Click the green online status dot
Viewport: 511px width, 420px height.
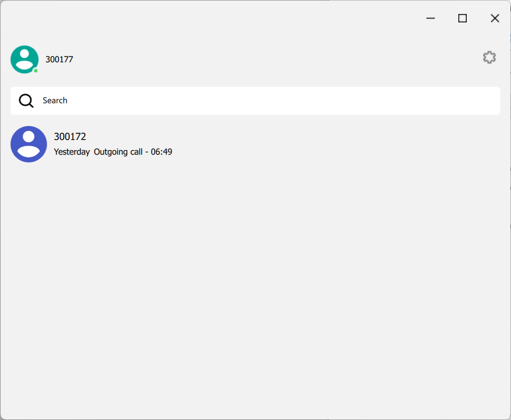pos(36,71)
